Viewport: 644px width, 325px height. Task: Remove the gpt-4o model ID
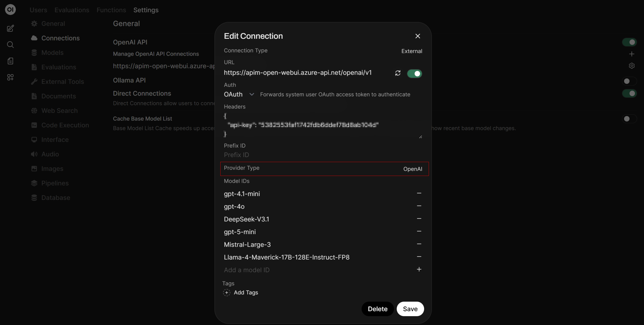tap(419, 206)
